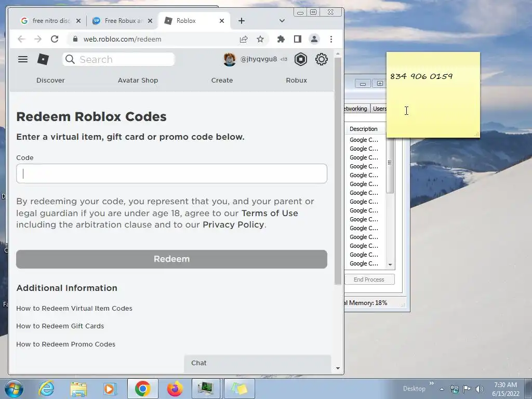This screenshot has width=532, height=399.
Task: Show hidden system tray icons
Action: coord(442,389)
